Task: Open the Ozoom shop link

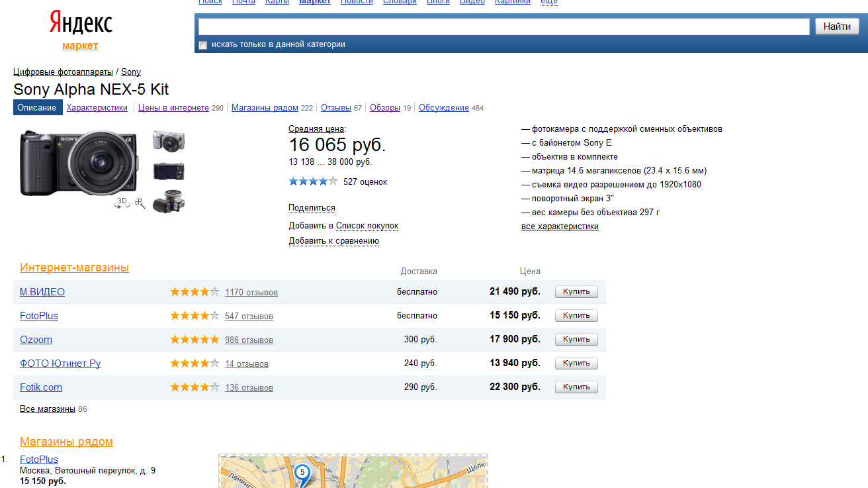Action: (x=36, y=340)
